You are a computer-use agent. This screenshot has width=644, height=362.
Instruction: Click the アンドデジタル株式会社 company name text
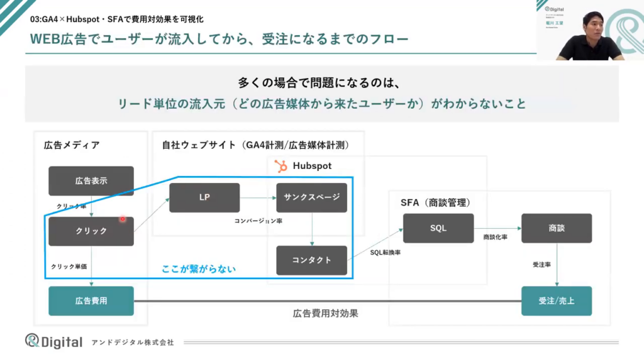[x=132, y=343]
